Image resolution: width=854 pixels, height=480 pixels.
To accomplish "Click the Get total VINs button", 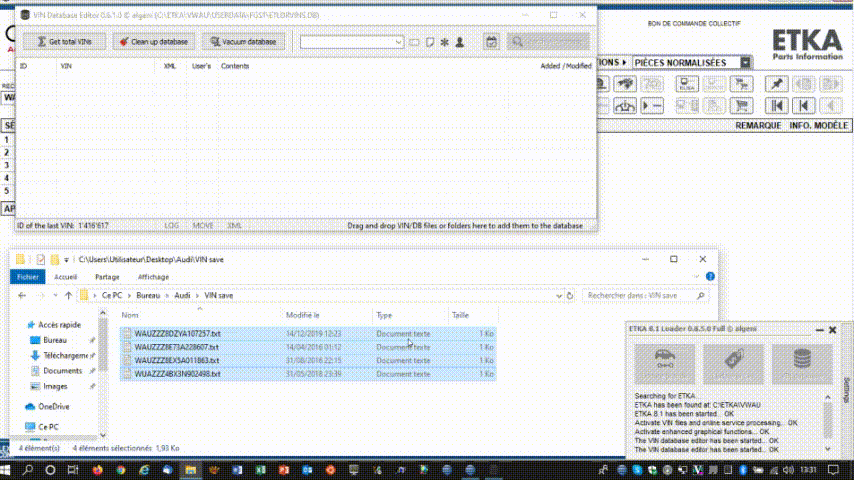I will 64,41.
